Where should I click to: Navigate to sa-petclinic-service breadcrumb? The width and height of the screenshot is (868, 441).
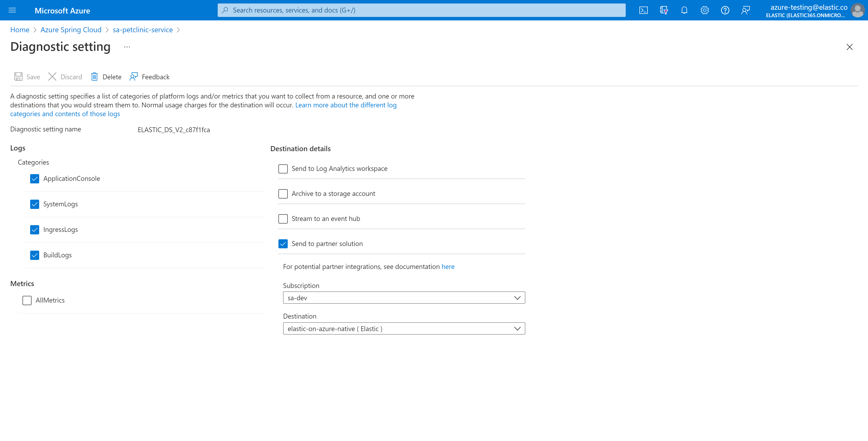(x=143, y=30)
